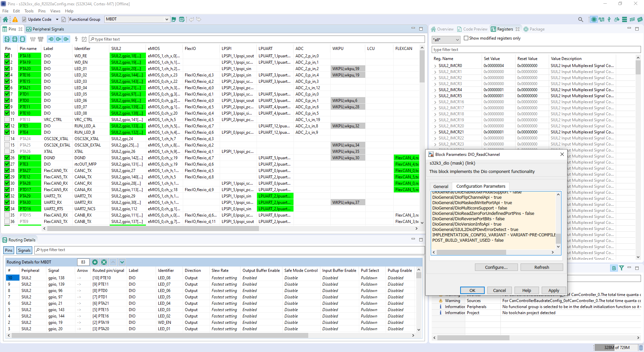The width and height of the screenshot is (644, 352).
Task: Click the alarm clock icon in Pins toolbar
Action: 84,39
